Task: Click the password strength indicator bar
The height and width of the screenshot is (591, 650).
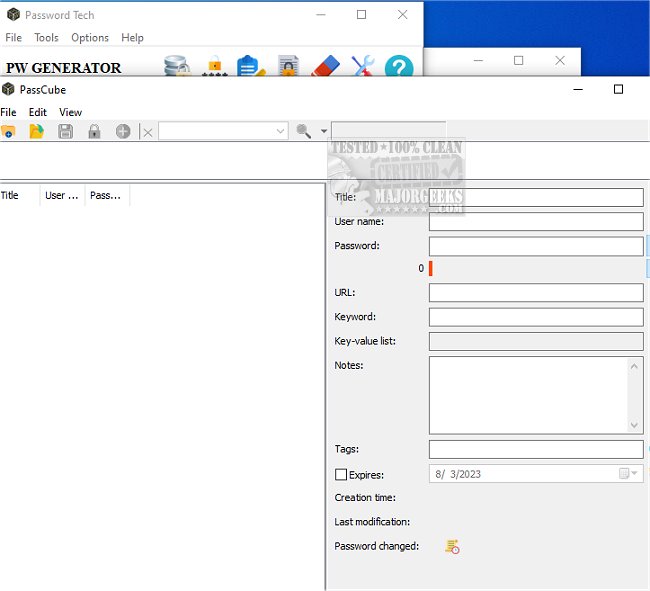Action: tap(431, 268)
